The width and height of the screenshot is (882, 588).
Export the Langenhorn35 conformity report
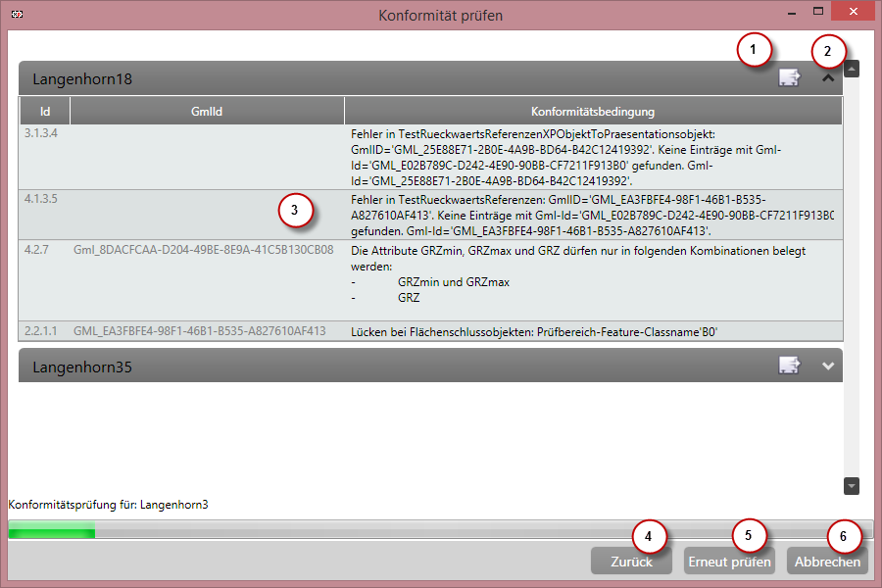(789, 366)
